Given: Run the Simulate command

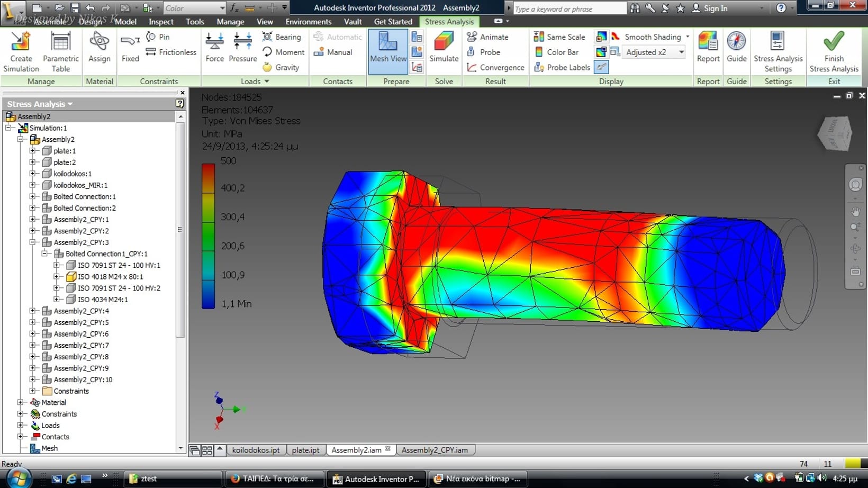Looking at the screenshot, I should (444, 48).
